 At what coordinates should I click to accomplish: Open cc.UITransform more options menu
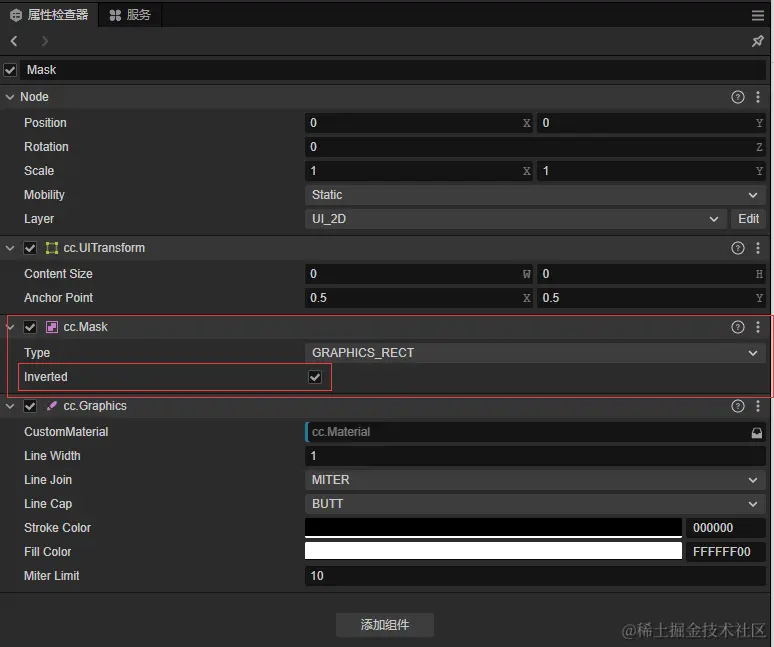point(758,248)
